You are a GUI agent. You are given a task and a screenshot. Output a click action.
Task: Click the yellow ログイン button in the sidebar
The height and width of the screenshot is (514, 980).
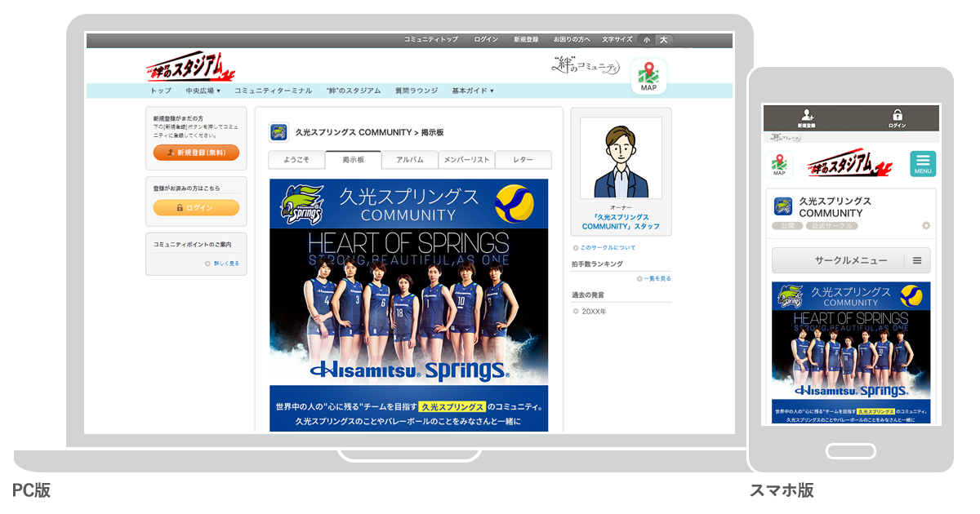click(x=196, y=208)
